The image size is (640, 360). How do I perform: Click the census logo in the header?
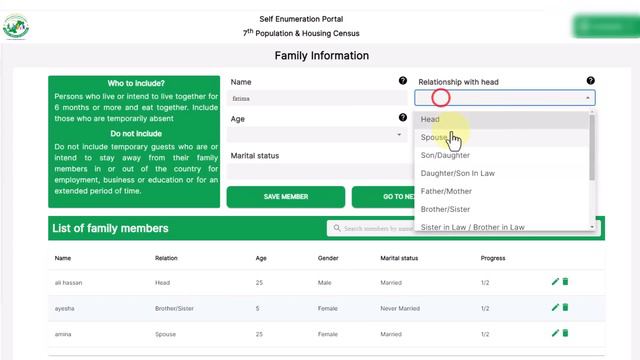tap(16, 27)
